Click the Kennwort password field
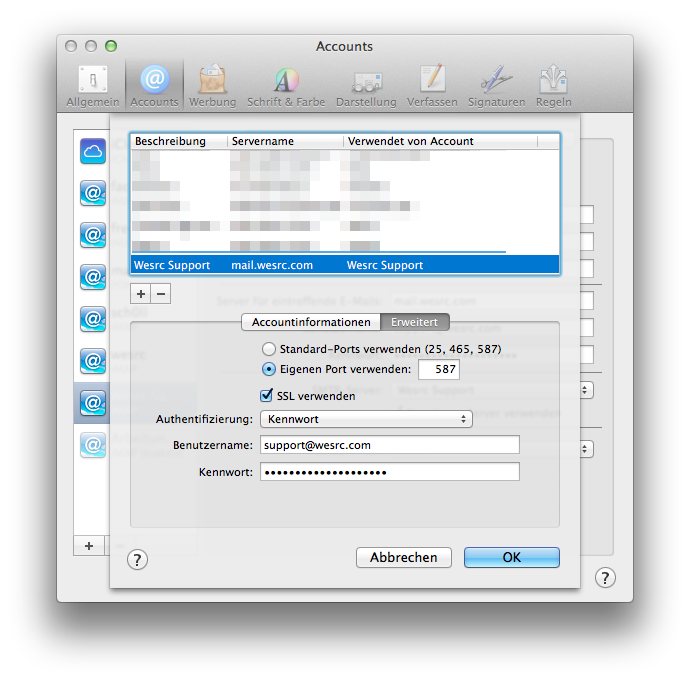690x681 pixels. pyautogui.click(x=390, y=472)
